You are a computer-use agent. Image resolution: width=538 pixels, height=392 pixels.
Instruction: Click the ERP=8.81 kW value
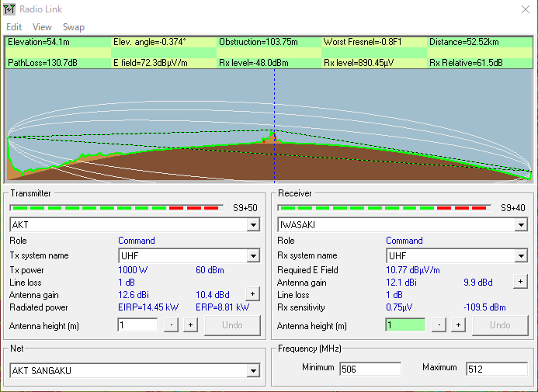222,307
